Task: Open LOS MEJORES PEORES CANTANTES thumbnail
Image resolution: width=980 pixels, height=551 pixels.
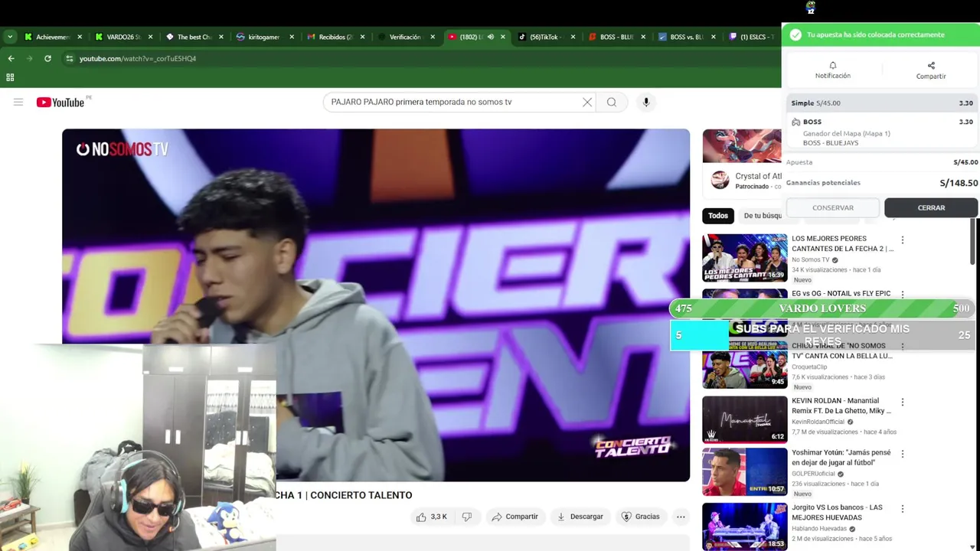Action: pos(745,258)
